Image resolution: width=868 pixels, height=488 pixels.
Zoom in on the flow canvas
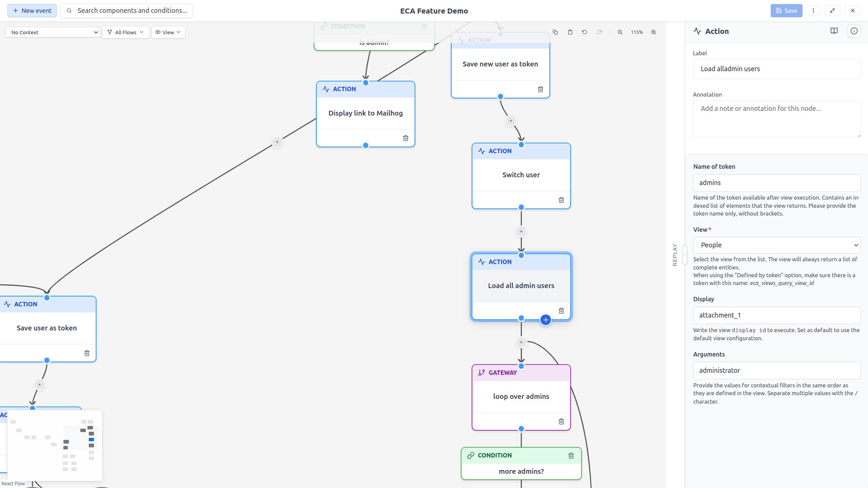(x=653, y=32)
